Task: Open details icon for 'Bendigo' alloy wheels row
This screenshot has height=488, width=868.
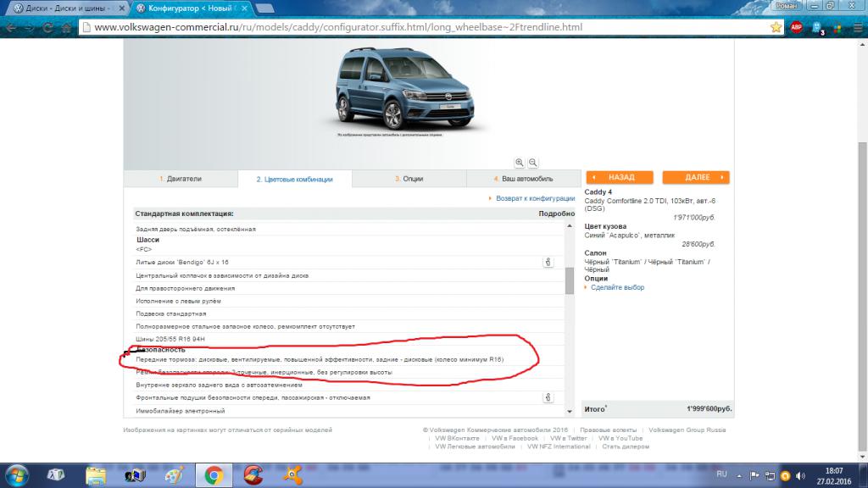Action: [548, 263]
